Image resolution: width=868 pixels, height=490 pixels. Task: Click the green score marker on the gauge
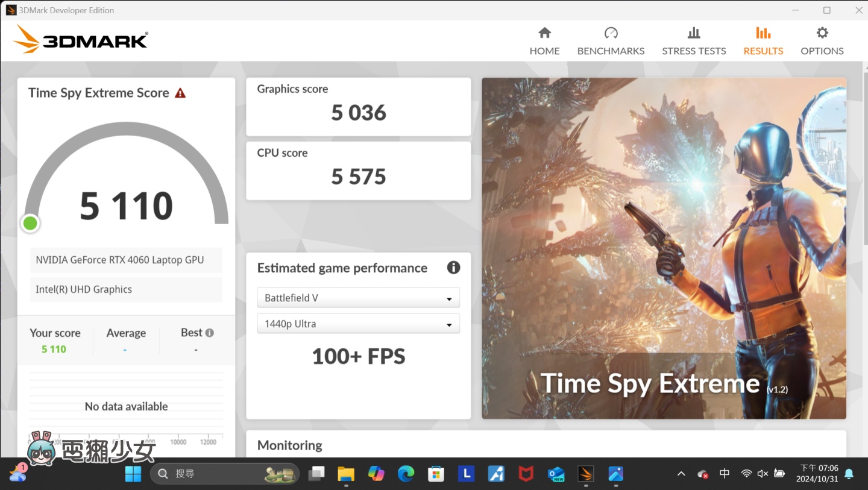[x=30, y=224]
